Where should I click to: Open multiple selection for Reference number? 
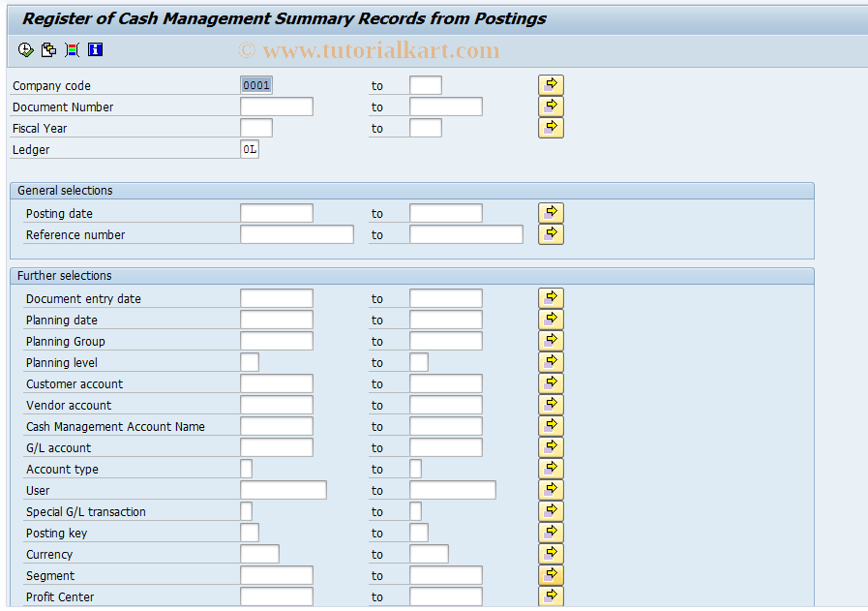coord(551,234)
